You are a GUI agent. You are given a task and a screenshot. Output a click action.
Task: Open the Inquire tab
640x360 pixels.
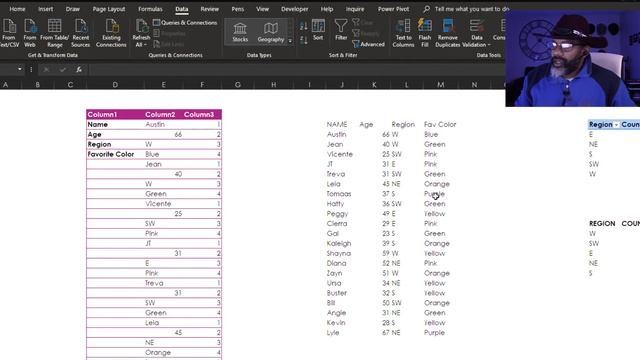tap(355, 9)
